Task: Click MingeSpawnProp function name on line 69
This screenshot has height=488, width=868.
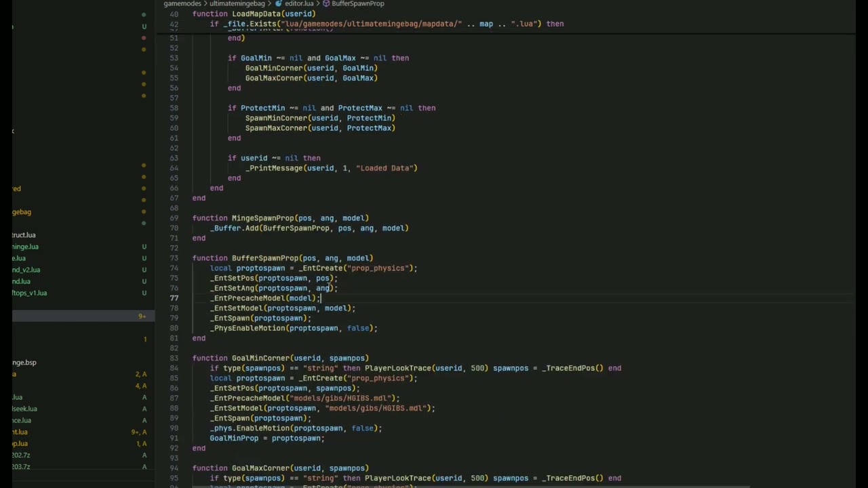Action: click(x=263, y=218)
